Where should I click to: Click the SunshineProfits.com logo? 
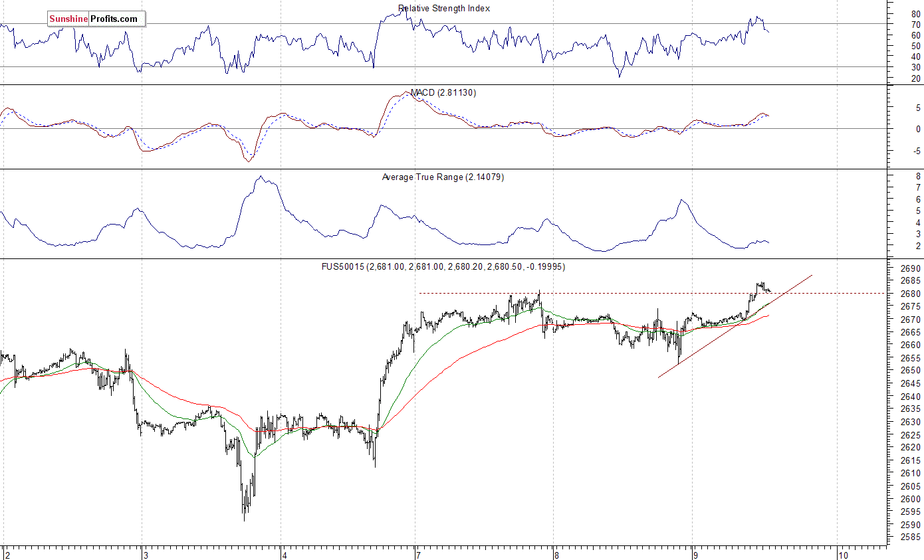coord(96,19)
